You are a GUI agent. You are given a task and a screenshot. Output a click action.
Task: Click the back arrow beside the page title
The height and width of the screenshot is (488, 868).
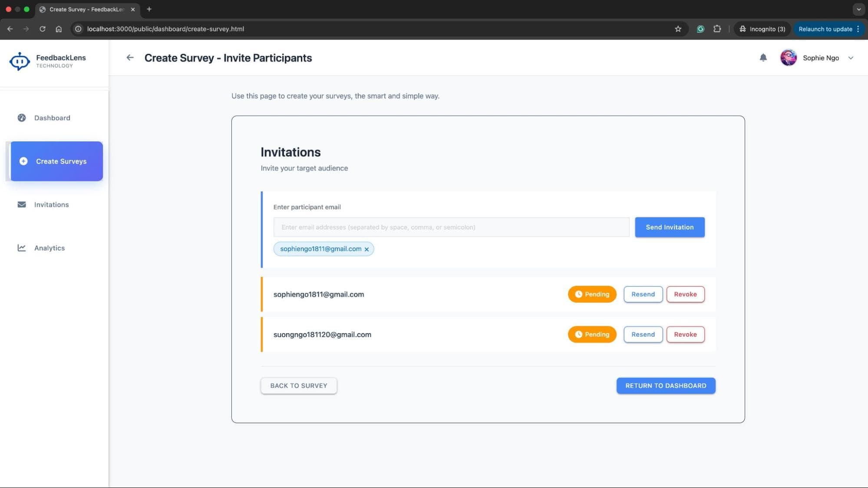click(130, 58)
